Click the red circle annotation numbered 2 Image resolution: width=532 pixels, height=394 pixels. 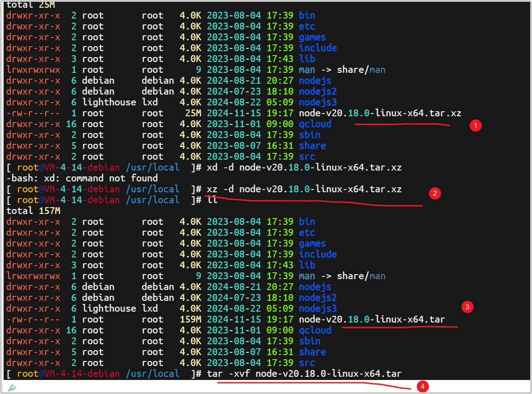[434, 194]
